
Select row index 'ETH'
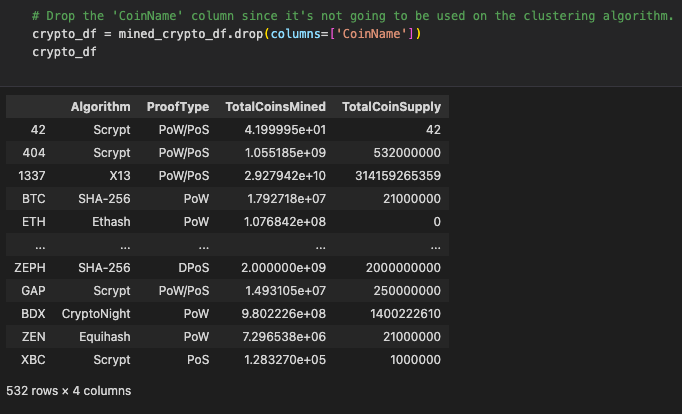click(33, 222)
